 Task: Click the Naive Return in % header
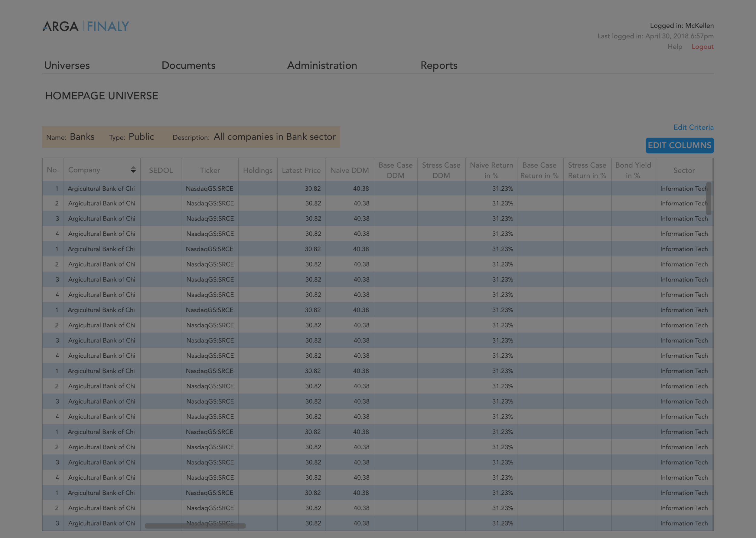(x=491, y=170)
